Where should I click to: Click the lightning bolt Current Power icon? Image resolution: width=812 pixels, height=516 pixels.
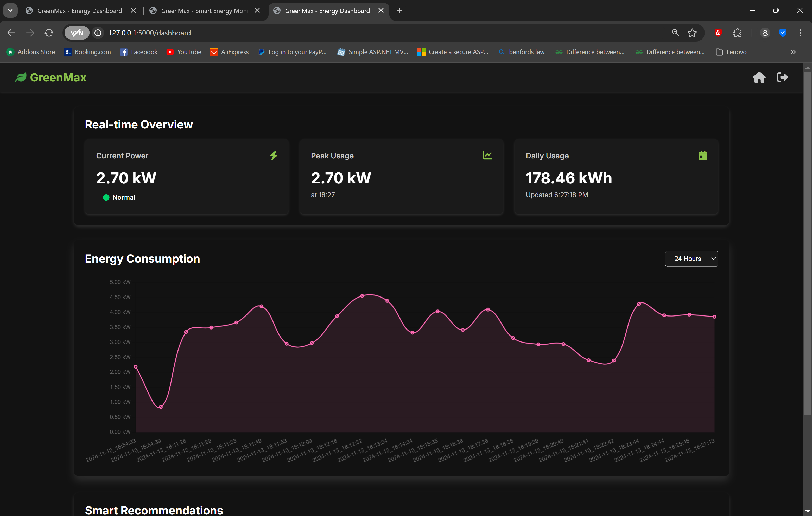click(x=274, y=155)
